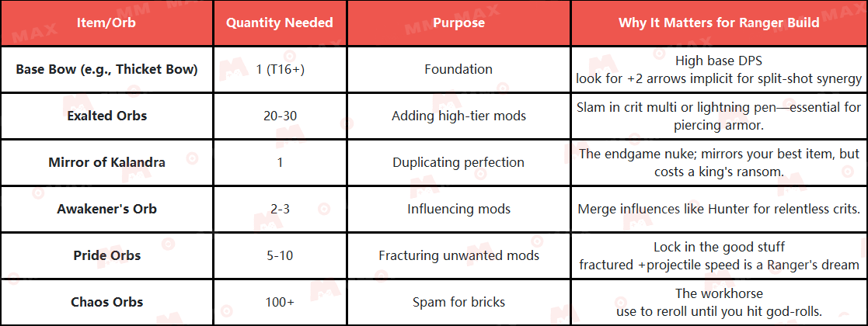Select the Merge influences like Hunter text
This screenshot has width=868, height=326.
[719, 209]
